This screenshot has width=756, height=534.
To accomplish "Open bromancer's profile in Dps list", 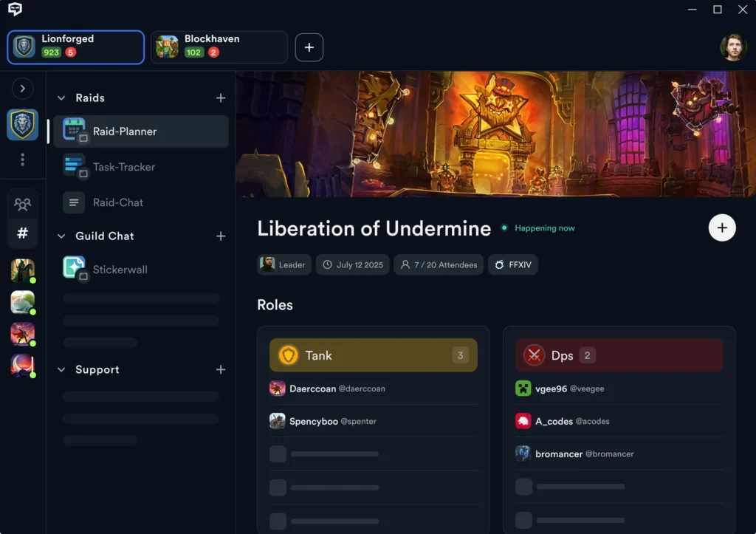I will coord(619,454).
